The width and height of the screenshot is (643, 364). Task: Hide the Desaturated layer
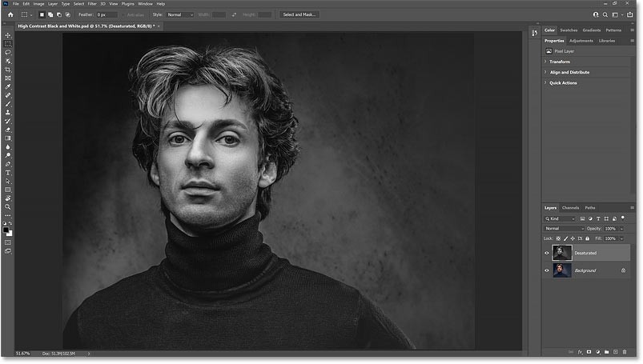point(548,253)
